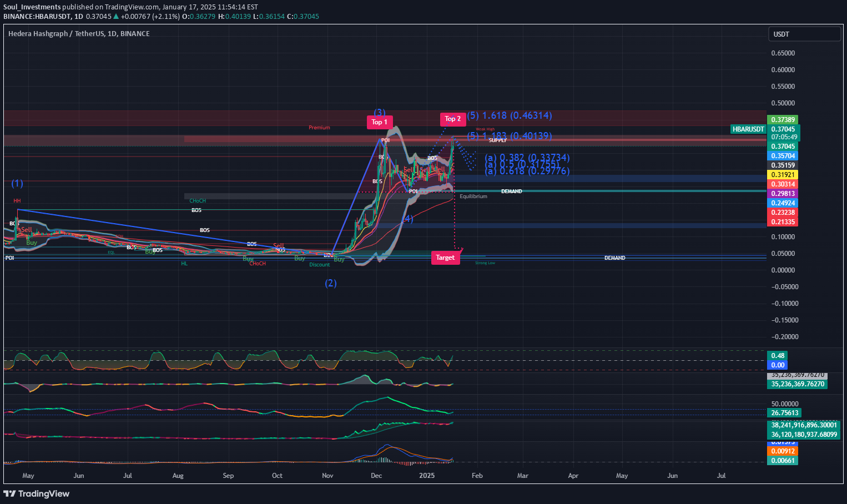Image resolution: width=847 pixels, height=504 pixels.
Task: Click Dec on the time axis
Action: pyautogui.click(x=376, y=476)
